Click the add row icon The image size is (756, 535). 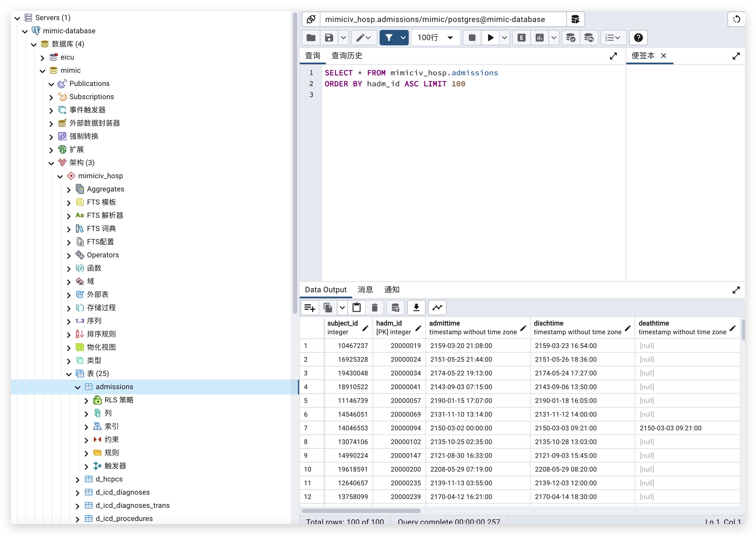(310, 308)
